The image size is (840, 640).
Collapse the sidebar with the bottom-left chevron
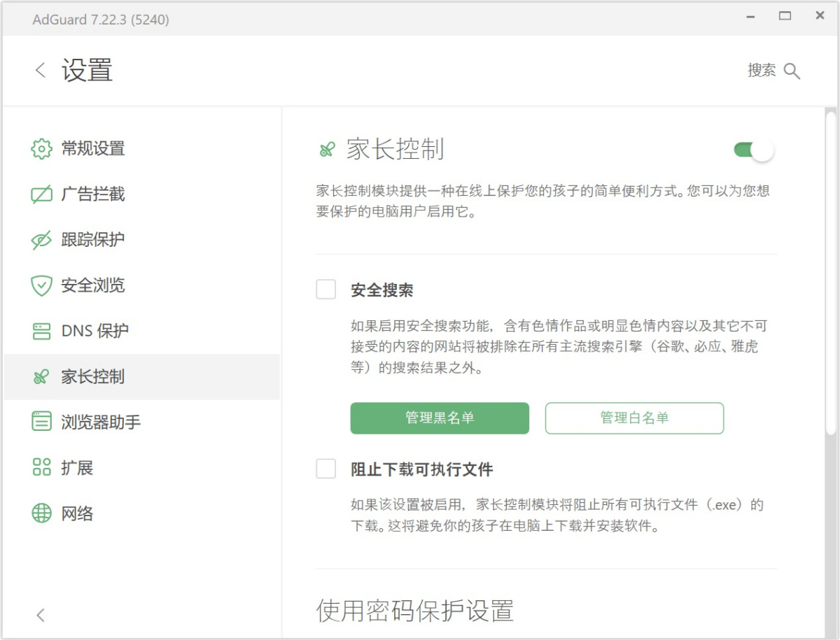(41, 615)
